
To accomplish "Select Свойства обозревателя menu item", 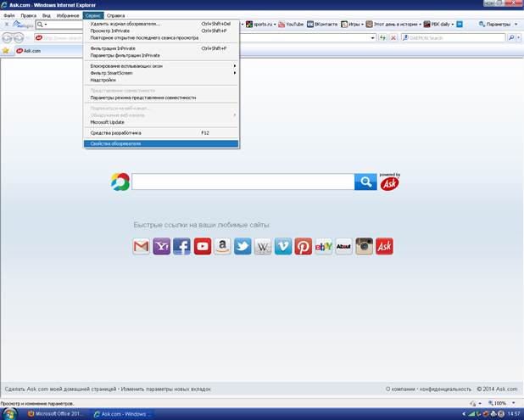I will 161,143.
